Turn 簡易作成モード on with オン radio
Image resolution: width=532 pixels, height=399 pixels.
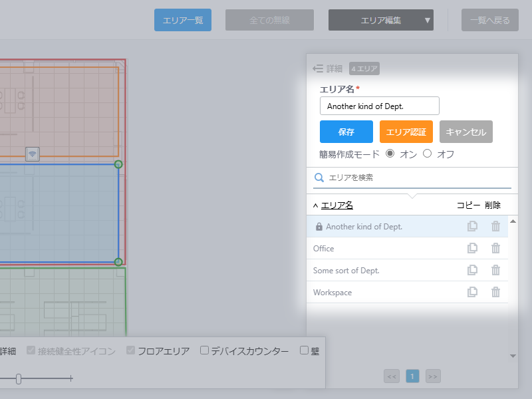click(390, 154)
